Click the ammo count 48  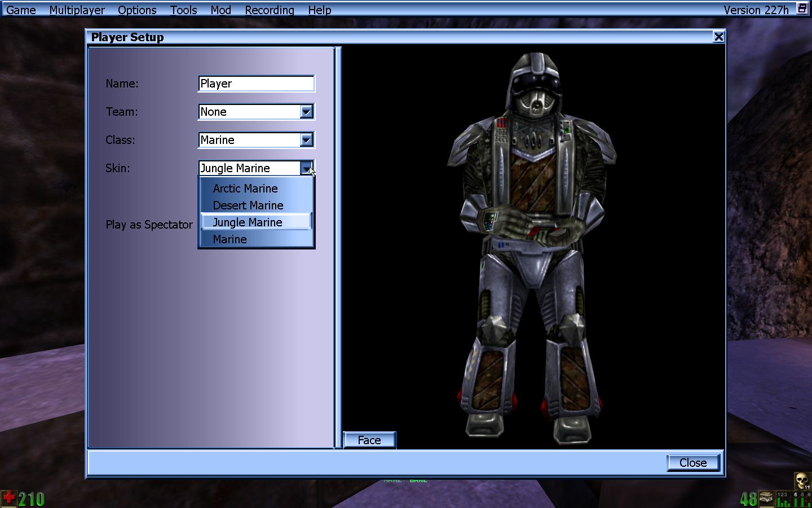[748, 499]
